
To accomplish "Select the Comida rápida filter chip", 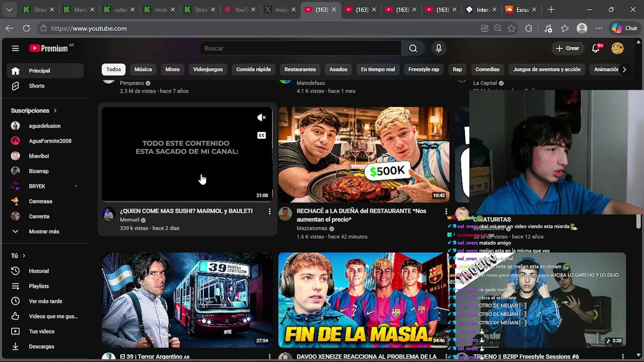I will pos(254,69).
